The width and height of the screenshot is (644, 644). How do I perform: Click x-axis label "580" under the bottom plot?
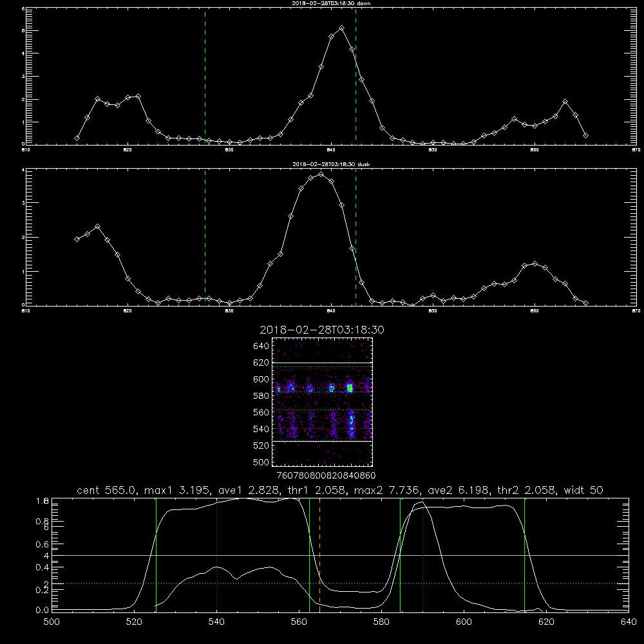point(381,622)
